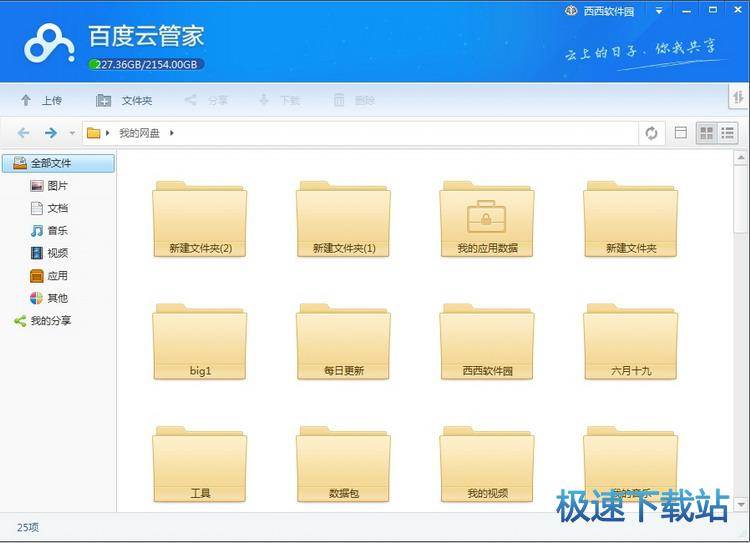Click the account avatar icon
The width and height of the screenshot is (750, 543).
pos(571,11)
